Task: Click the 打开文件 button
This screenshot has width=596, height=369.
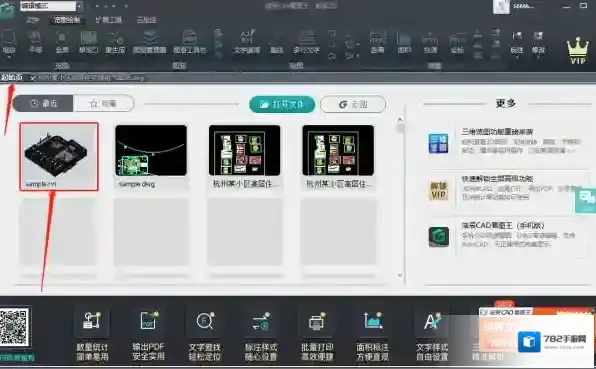Action: click(282, 104)
